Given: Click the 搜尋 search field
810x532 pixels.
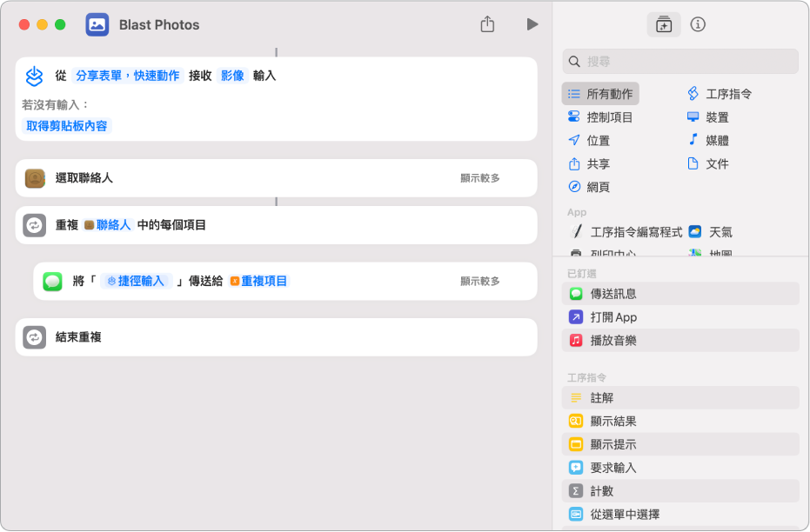Looking at the screenshot, I should click(x=679, y=62).
